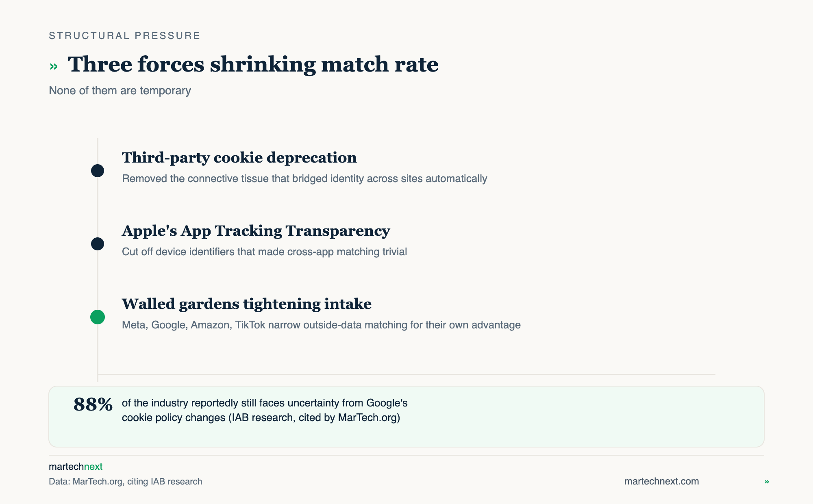Click the Data: MarTech.org source note
Screen dimensions: 813x504
coord(126,482)
